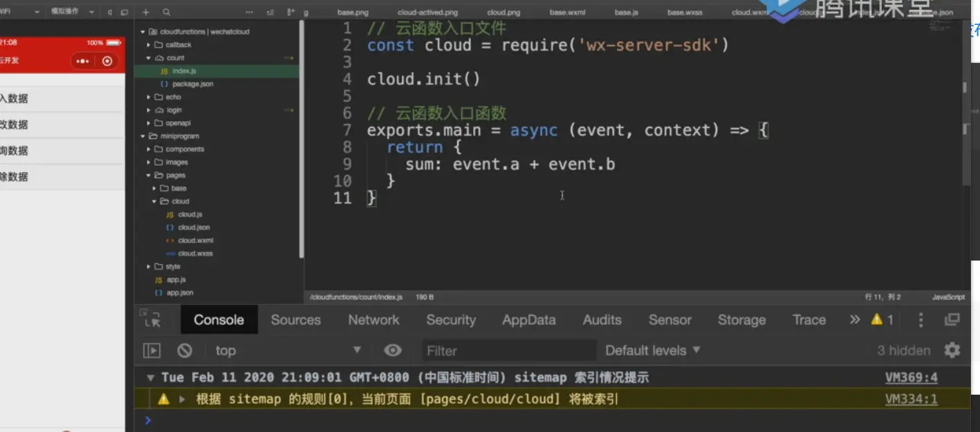
Task: Open the file tree more-options ellipsis
Action: 250,12
